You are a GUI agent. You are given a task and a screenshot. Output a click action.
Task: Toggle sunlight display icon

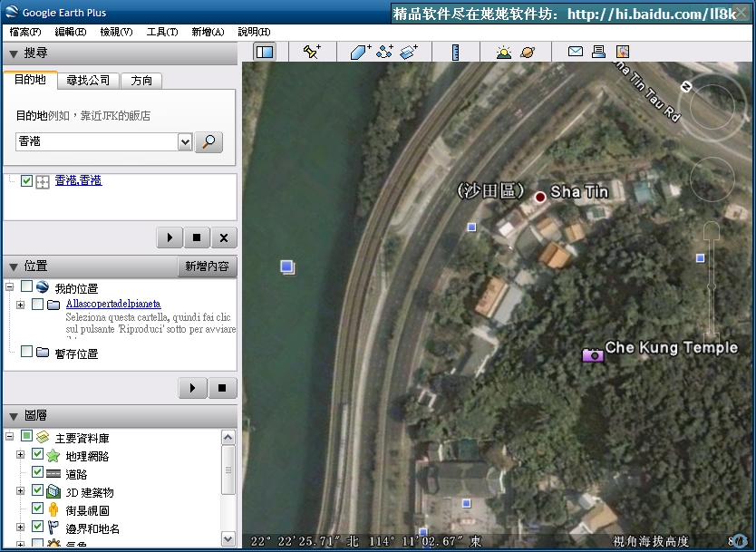(x=504, y=52)
